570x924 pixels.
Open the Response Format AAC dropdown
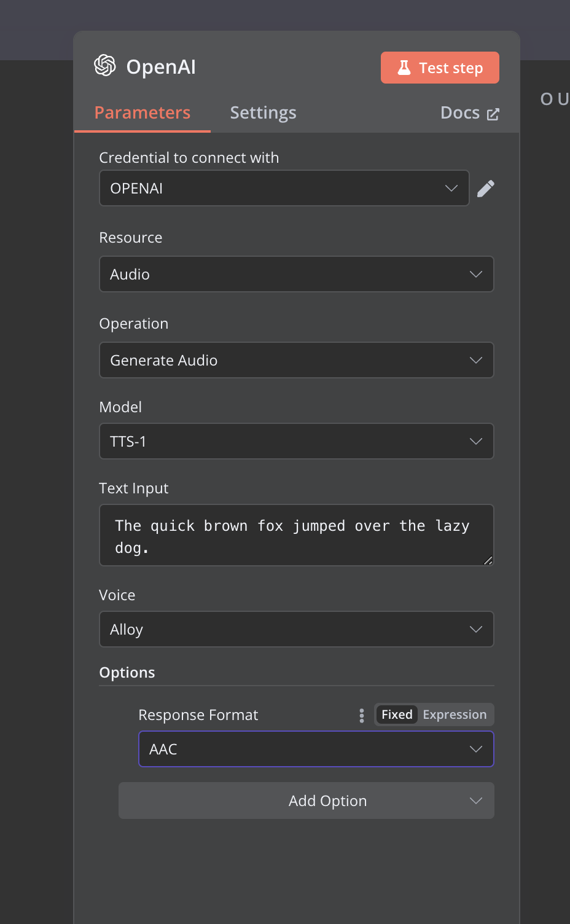[316, 749]
